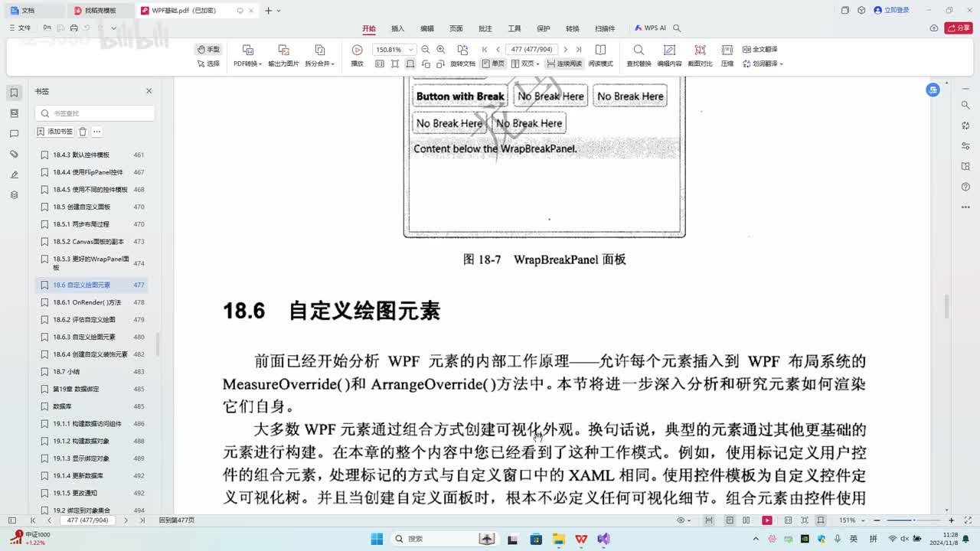Start the 播放 slideshow playback

point(357,56)
